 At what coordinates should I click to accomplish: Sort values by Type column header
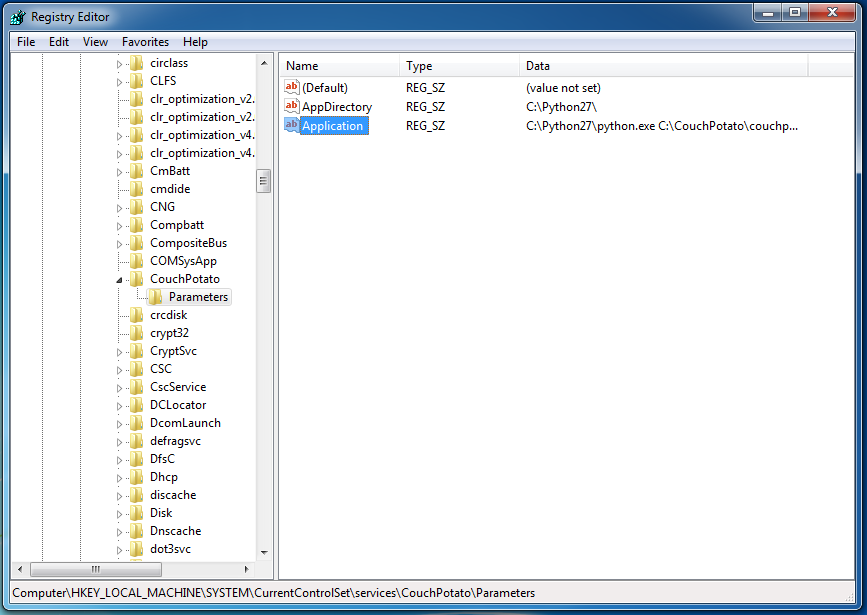tap(459, 66)
